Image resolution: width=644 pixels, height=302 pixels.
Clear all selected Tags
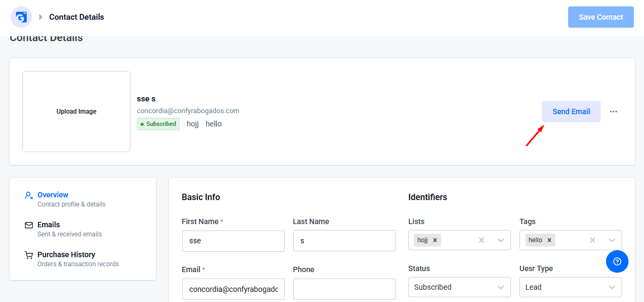593,240
